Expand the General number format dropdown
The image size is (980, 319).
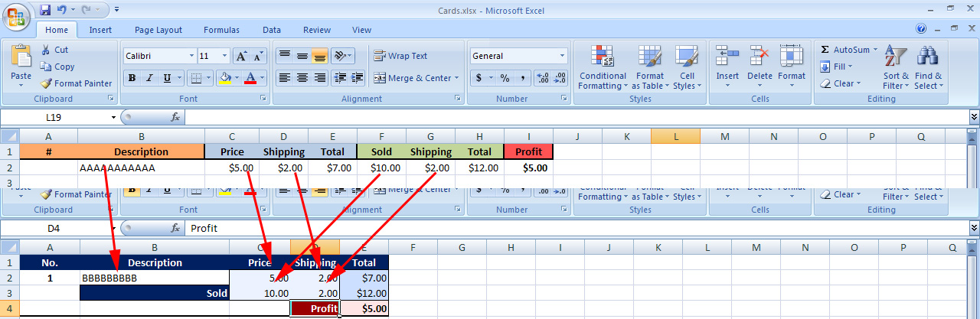pos(562,56)
